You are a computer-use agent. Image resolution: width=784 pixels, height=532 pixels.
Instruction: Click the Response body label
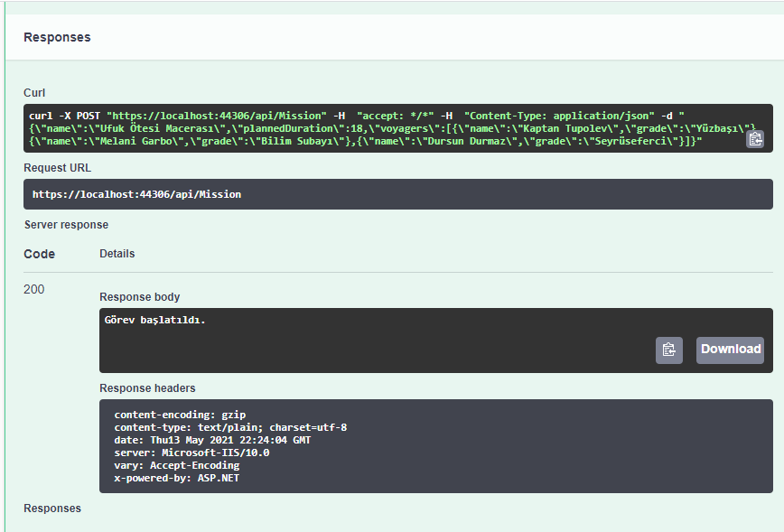(x=139, y=297)
